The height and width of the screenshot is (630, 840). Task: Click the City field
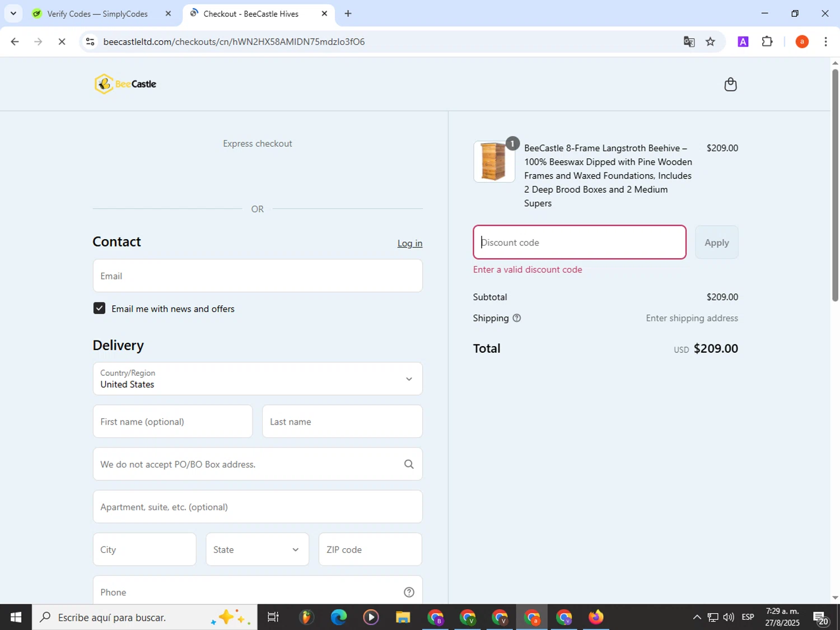(144, 549)
